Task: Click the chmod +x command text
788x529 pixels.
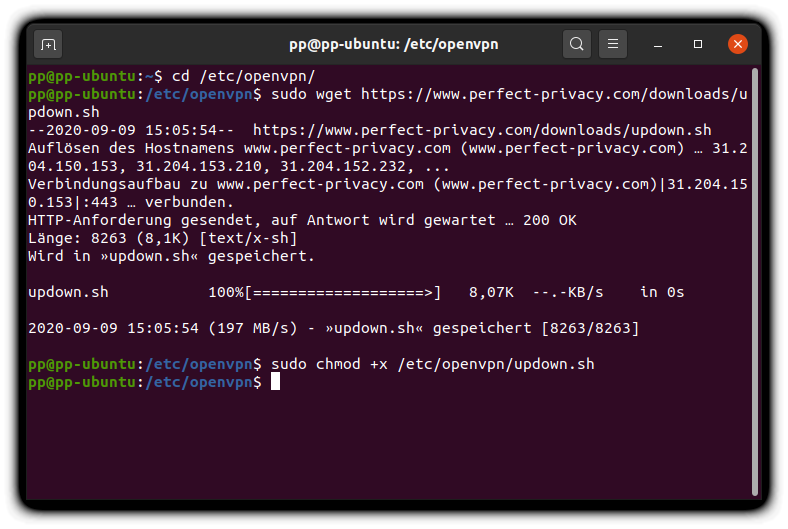Action: (x=433, y=364)
